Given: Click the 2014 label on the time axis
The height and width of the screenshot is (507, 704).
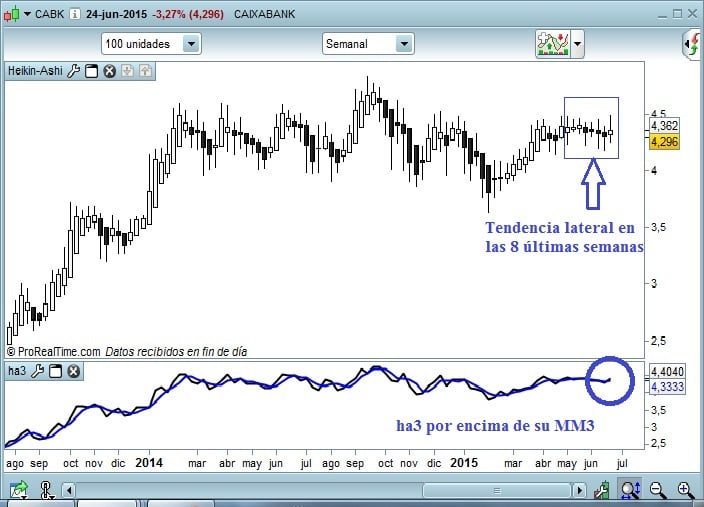Looking at the screenshot, I should pyautogui.click(x=149, y=463).
